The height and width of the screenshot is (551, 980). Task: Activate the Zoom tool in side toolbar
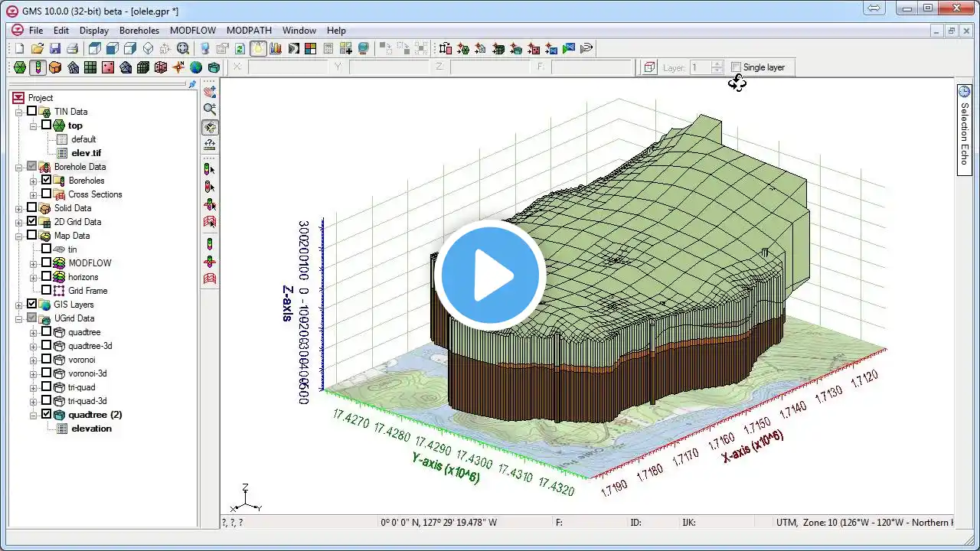coord(210,109)
